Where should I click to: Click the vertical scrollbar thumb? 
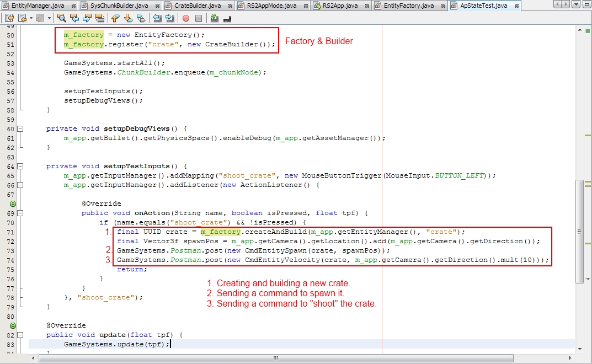point(579,232)
